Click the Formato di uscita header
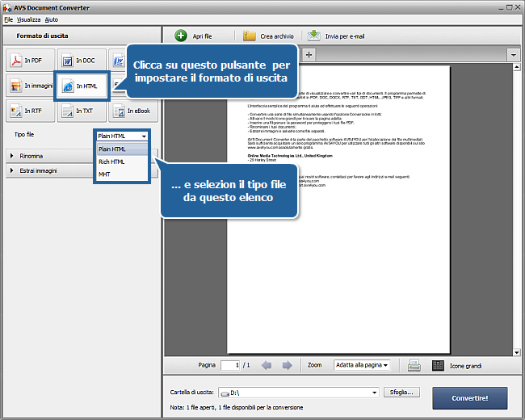The image size is (525, 420). (42, 36)
